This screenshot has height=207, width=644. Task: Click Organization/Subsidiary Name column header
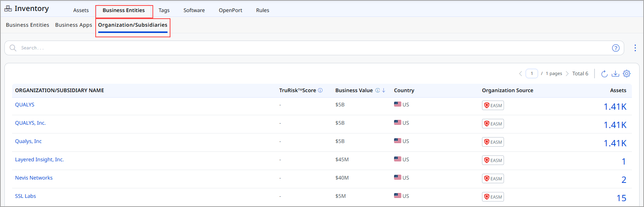[x=59, y=90]
